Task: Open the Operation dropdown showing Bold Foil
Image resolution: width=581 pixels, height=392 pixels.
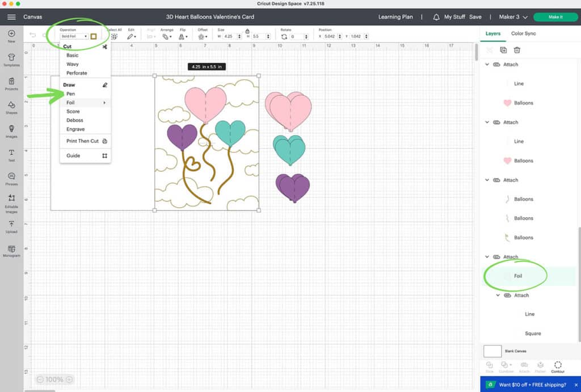Action: click(x=74, y=35)
